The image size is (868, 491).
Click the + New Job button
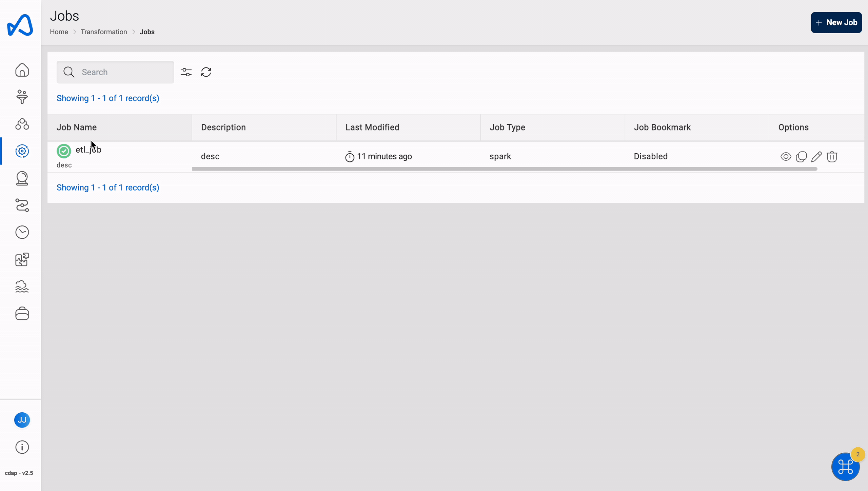tap(836, 22)
